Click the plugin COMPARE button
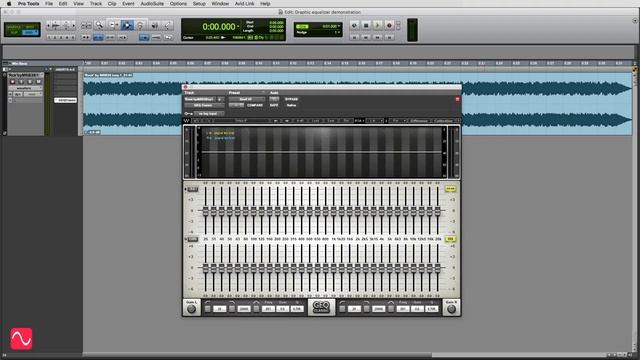The width and height of the screenshot is (640, 360). (x=255, y=105)
